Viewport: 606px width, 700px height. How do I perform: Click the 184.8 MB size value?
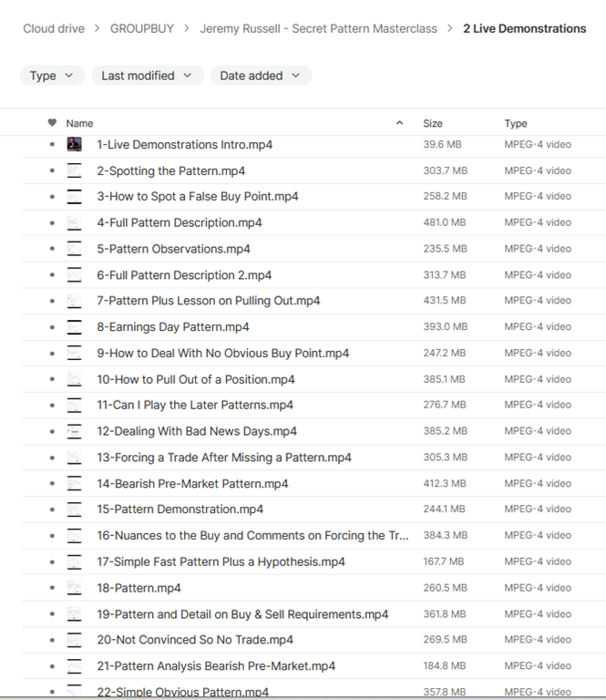click(x=445, y=665)
